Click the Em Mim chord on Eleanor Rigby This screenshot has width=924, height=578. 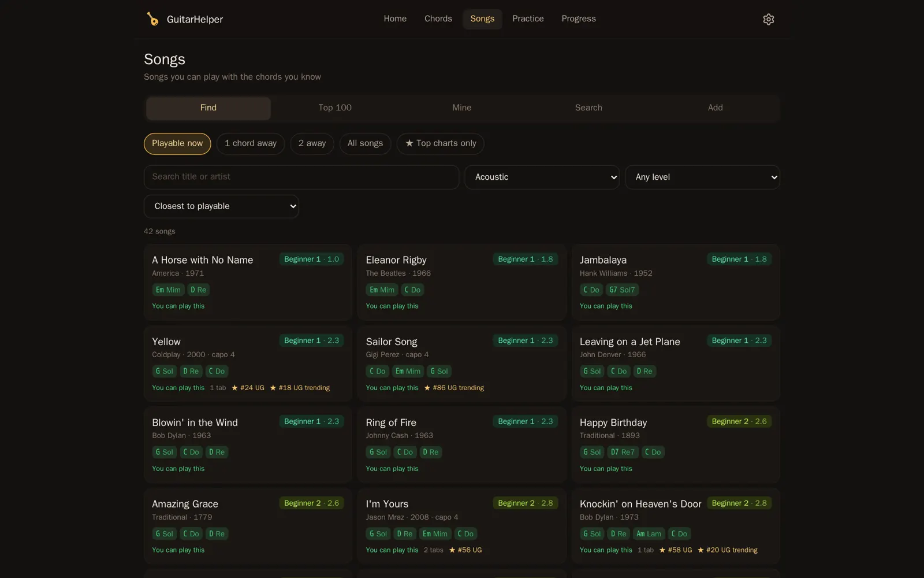(382, 290)
